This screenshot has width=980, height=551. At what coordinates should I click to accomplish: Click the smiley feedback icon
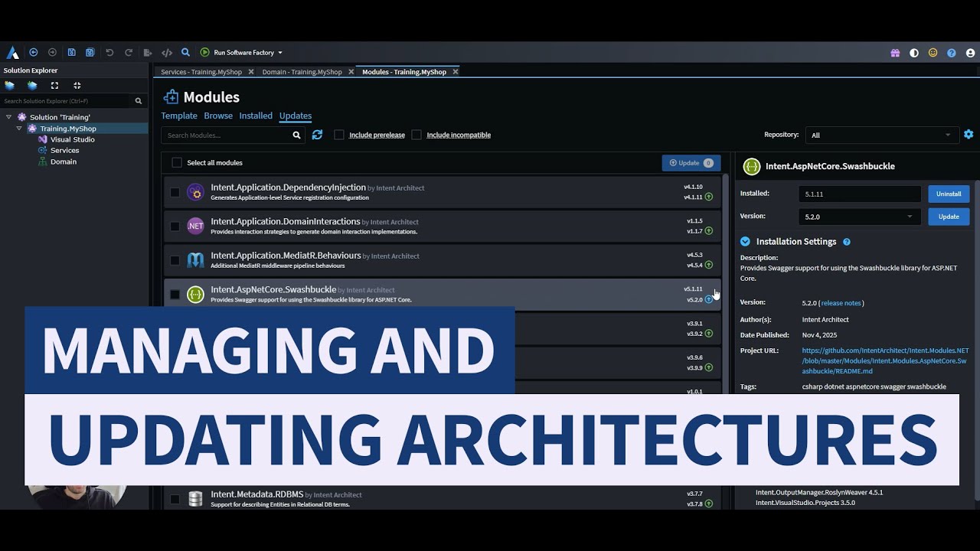click(933, 54)
